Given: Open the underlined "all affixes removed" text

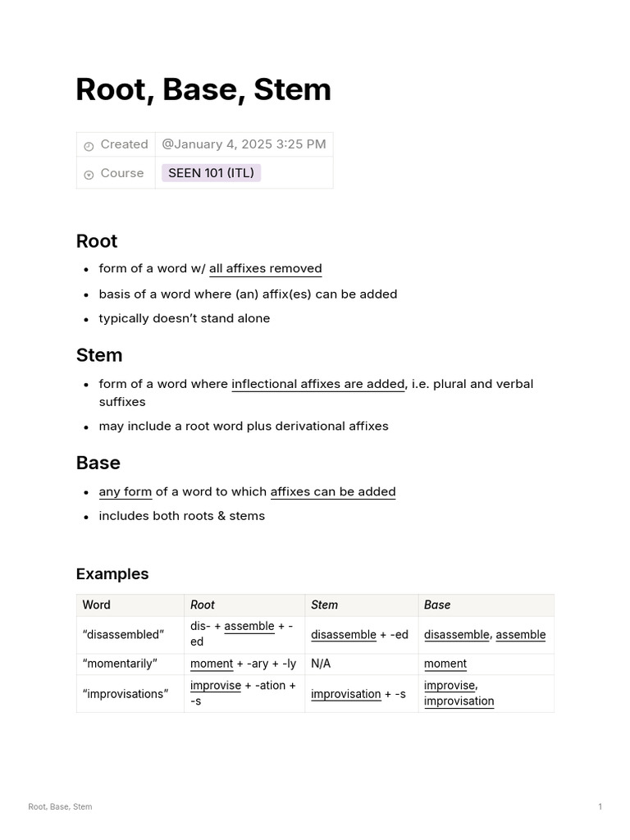Looking at the screenshot, I should [x=265, y=268].
